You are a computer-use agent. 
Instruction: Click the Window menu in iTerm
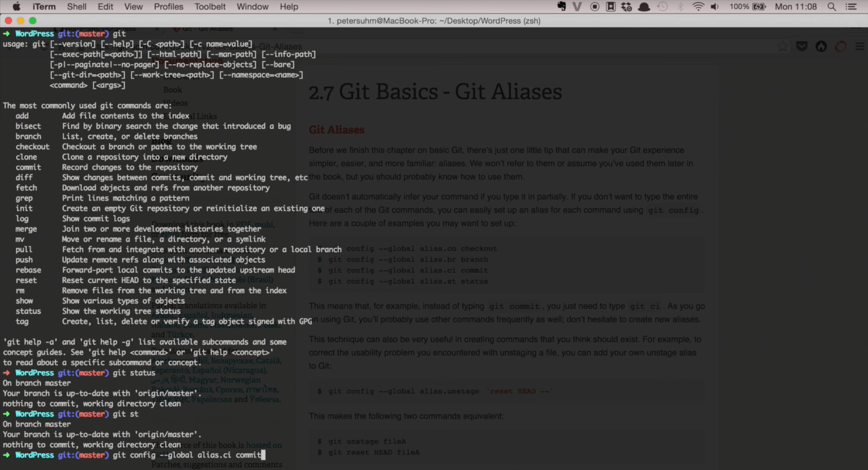(x=253, y=6)
